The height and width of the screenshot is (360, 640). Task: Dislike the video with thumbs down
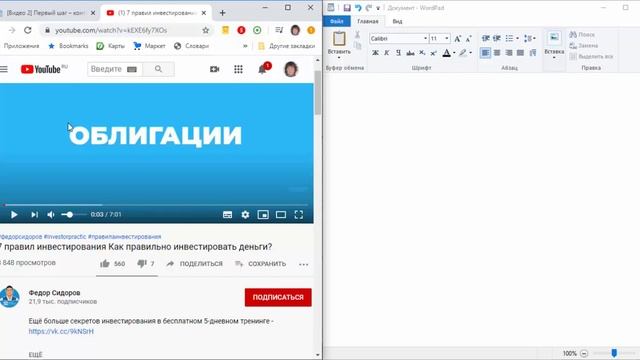pos(142,264)
